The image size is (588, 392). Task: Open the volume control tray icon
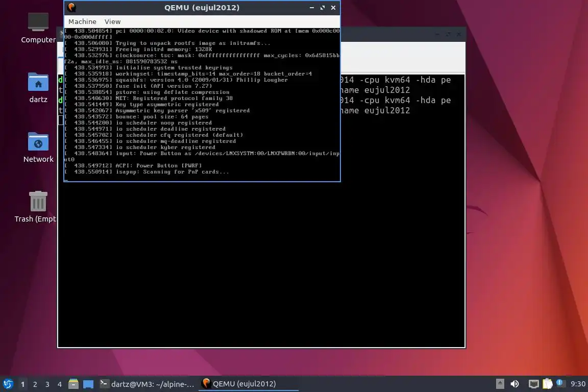point(514,384)
